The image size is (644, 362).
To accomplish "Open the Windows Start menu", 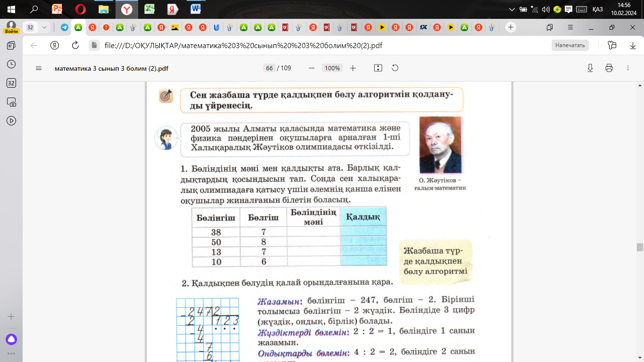I will coord(11,9).
